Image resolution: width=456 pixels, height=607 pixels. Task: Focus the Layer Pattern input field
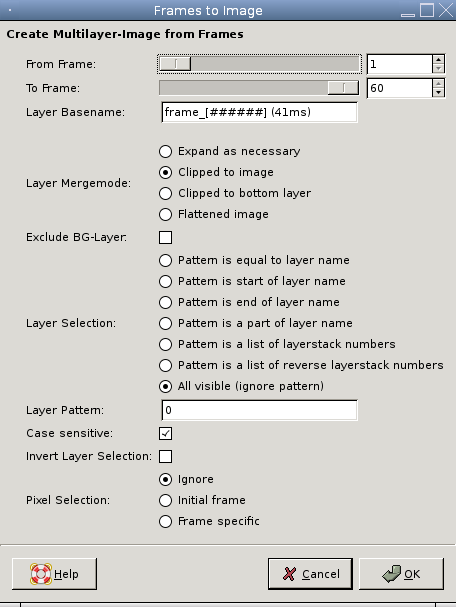point(259,410)
